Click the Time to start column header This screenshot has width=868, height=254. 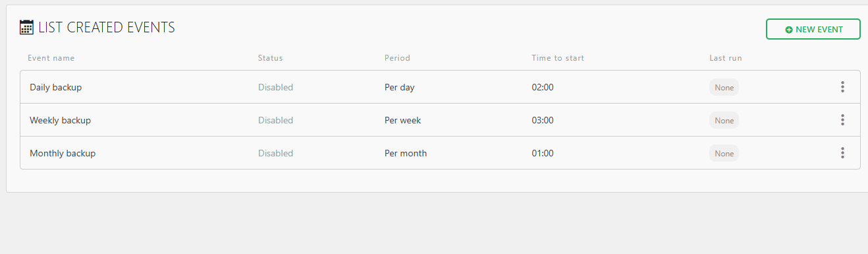[x=558, y=58]
